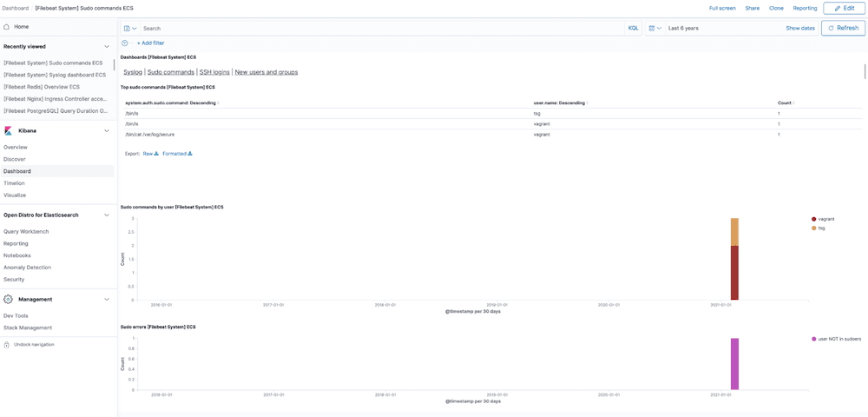Open the Syslog dashboard link
Viewport: 868px width, 417px height.
[133, 72]
